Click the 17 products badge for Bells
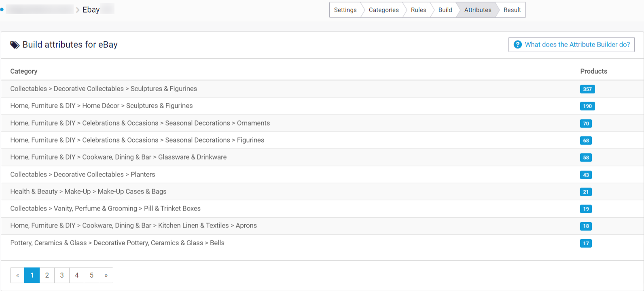This screenshot has width=644, height=291. point(585,243)
